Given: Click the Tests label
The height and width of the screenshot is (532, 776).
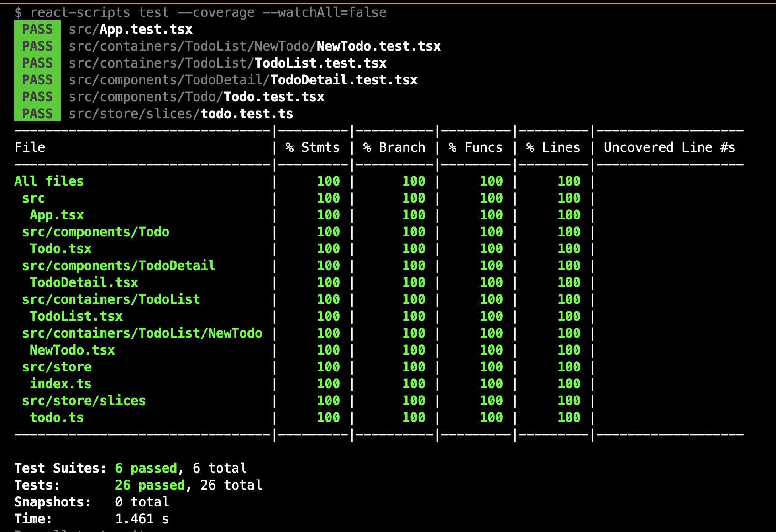Looking at the screenshot, I should 37,485.
